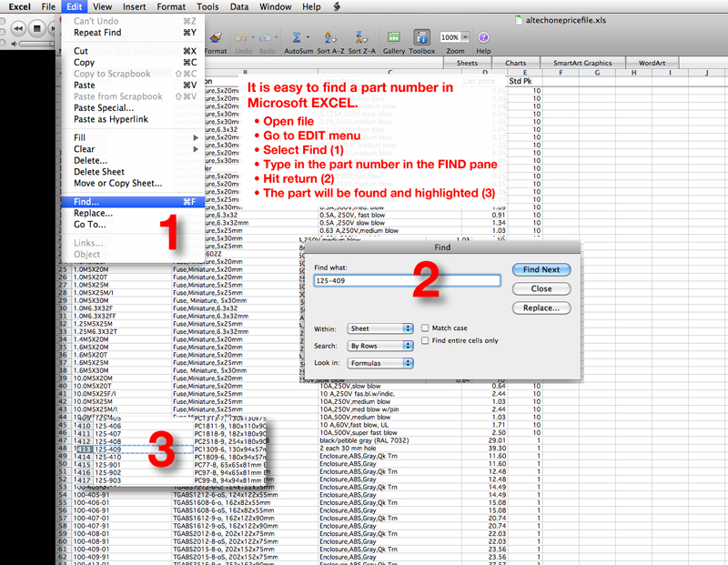Viewport: 728px width, 565px height.
Task: Choose Paste Special... menu item
Action: 133,107
